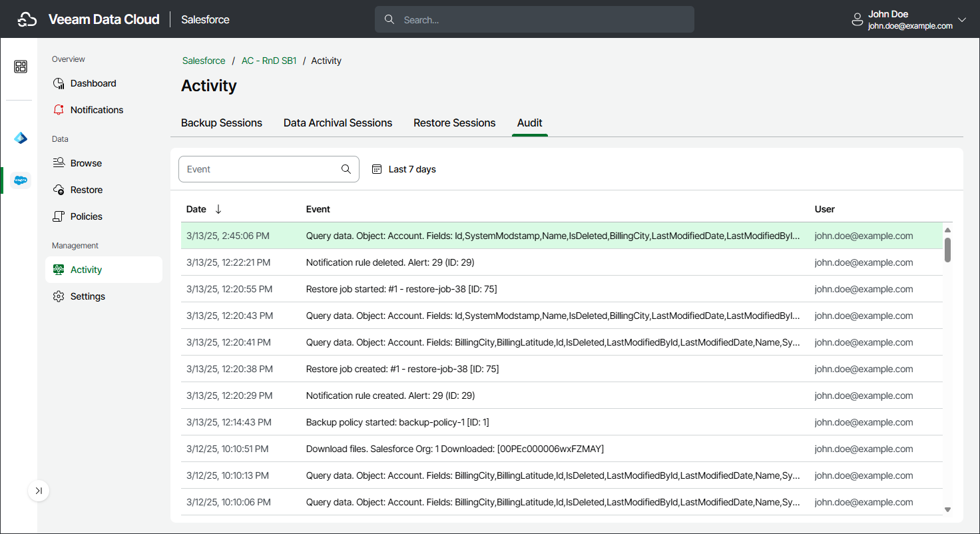Open the John Doe account dropdown chevron
The image size is (980, 534).
[x=962, y=20]
